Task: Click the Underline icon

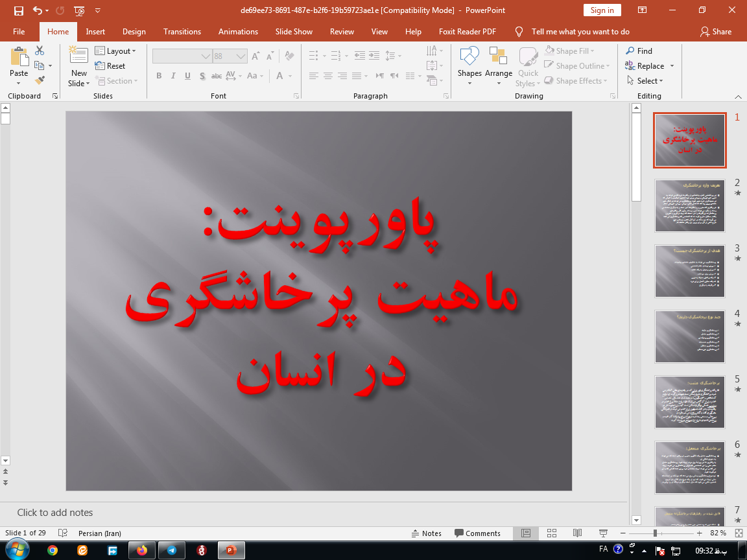Action: tap(187, 76)
